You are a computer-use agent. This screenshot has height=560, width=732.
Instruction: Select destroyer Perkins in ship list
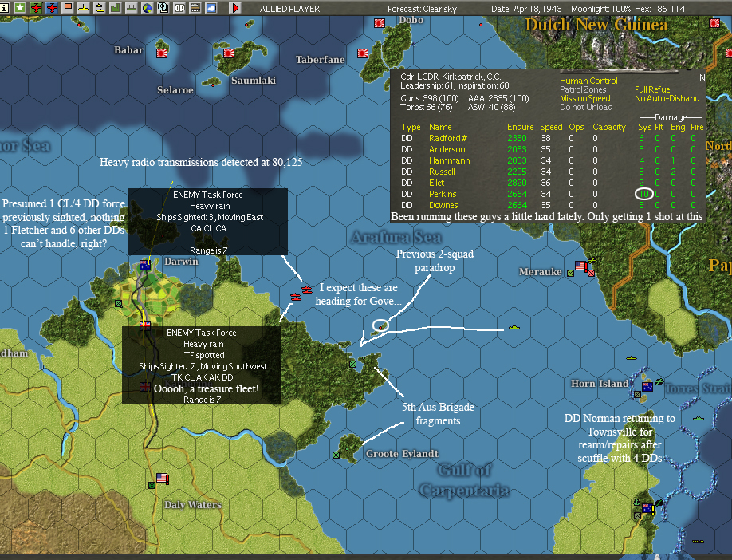pos(443,195)
